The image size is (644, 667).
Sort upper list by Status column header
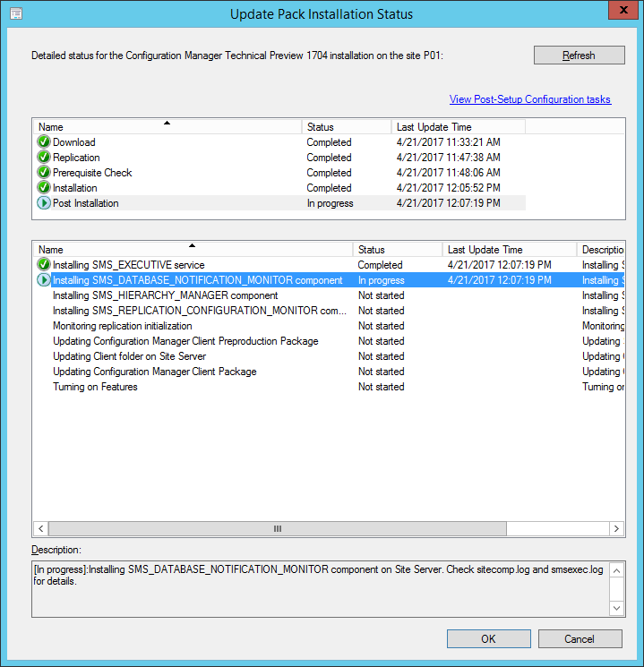tap(347, 127)
